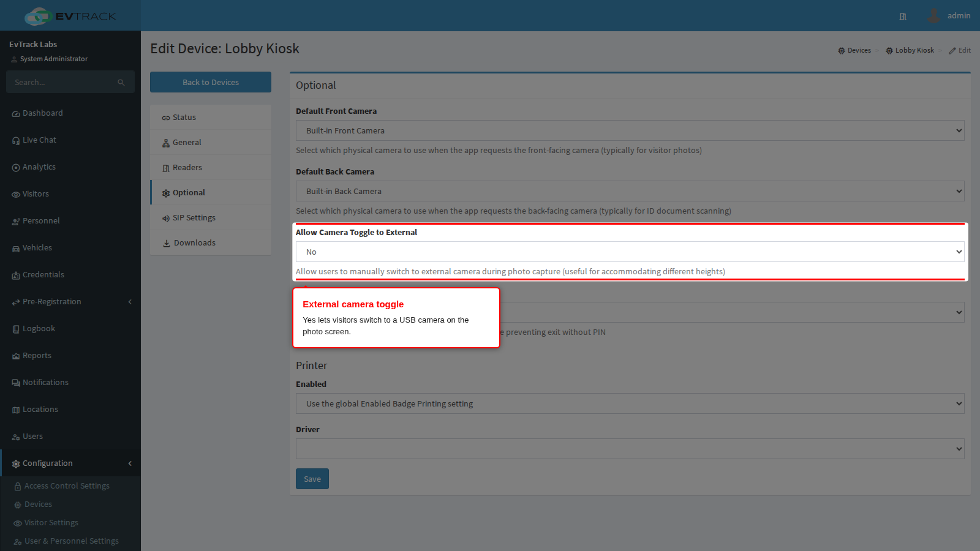Click the Back to Devices button
The height and width of the screenshot is (551, 980).
point(211,82)
